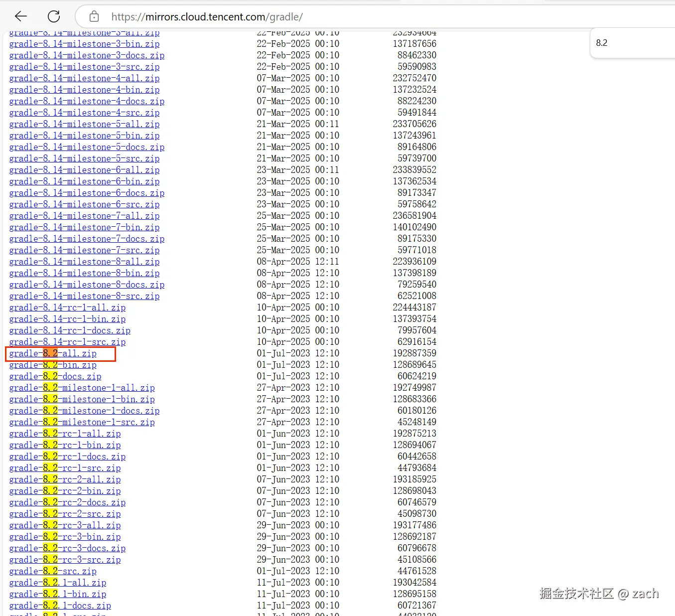Open gradle-8.2-milestone-1-bin.zip
This screenshot has width=675, height=616.
click(x=82, y=399)
